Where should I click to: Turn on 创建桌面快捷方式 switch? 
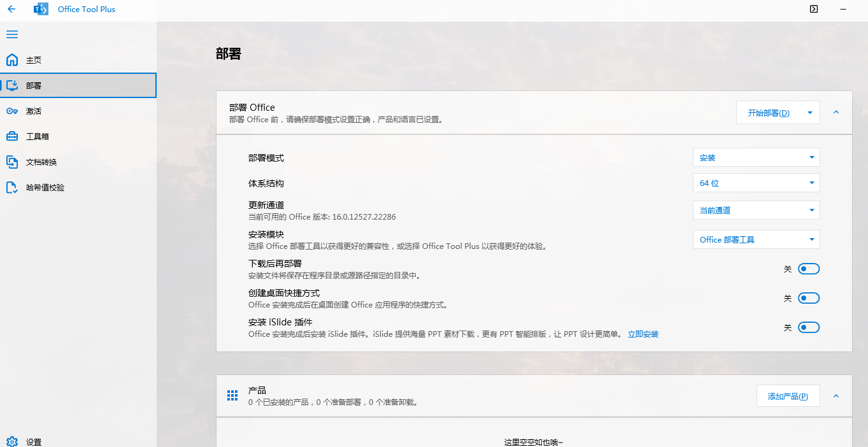809,298
